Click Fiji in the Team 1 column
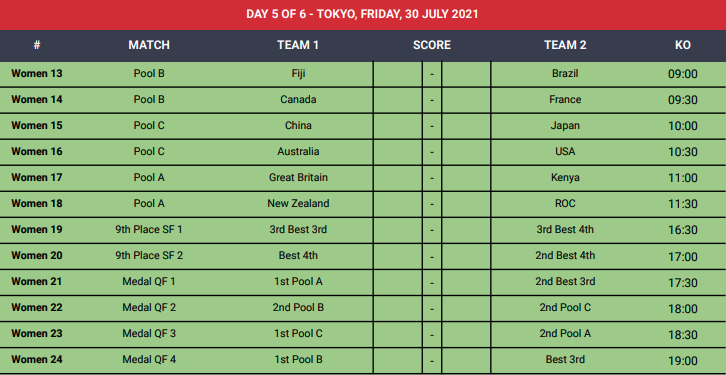Image resolution: width=726 pixels, height=375 pixels. tap(298, 74)
